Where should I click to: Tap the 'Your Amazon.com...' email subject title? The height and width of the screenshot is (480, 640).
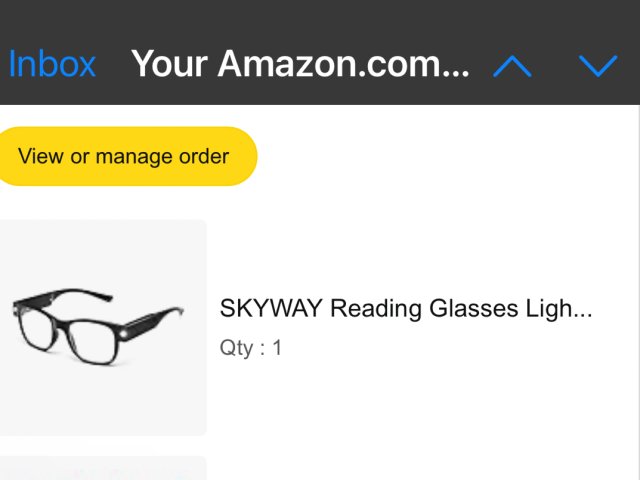pos(299,64)
